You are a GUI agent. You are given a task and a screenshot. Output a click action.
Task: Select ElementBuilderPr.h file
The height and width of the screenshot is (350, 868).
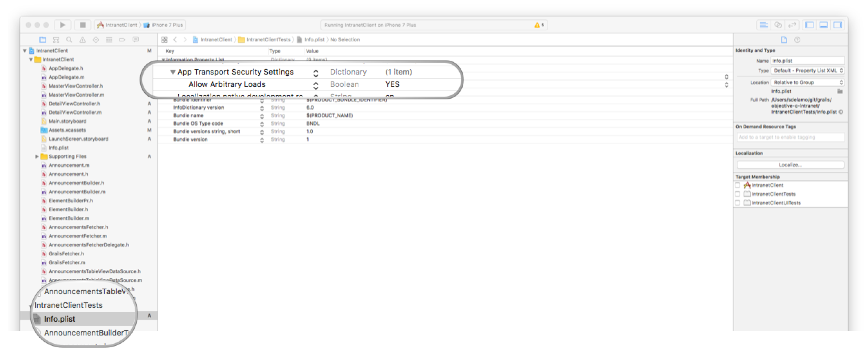pos(70,201)
